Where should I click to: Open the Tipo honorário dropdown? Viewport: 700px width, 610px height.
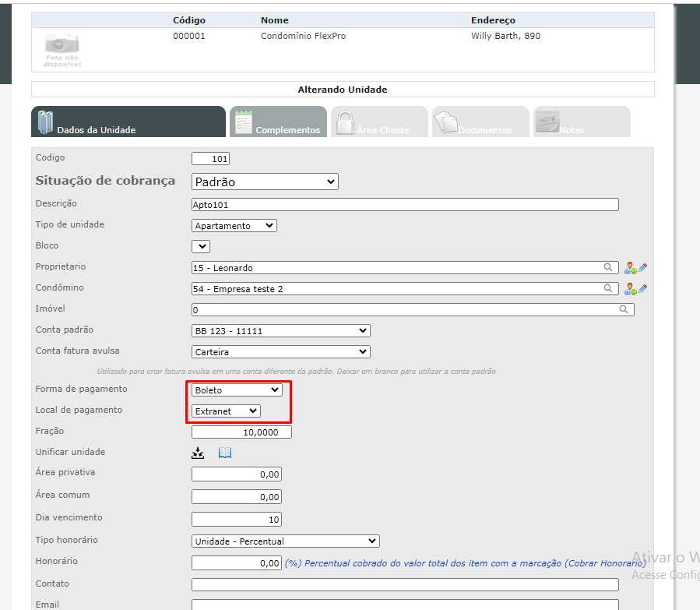pyautogui.click(x=285, y=541)
